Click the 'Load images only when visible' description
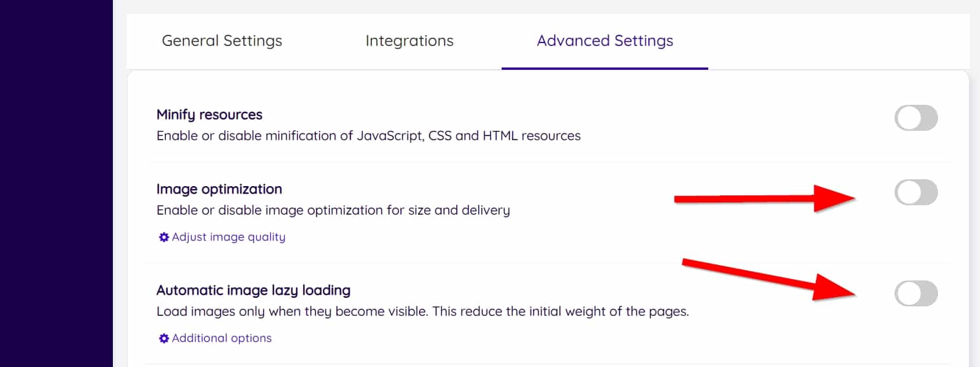 click(x=422, y=312)
